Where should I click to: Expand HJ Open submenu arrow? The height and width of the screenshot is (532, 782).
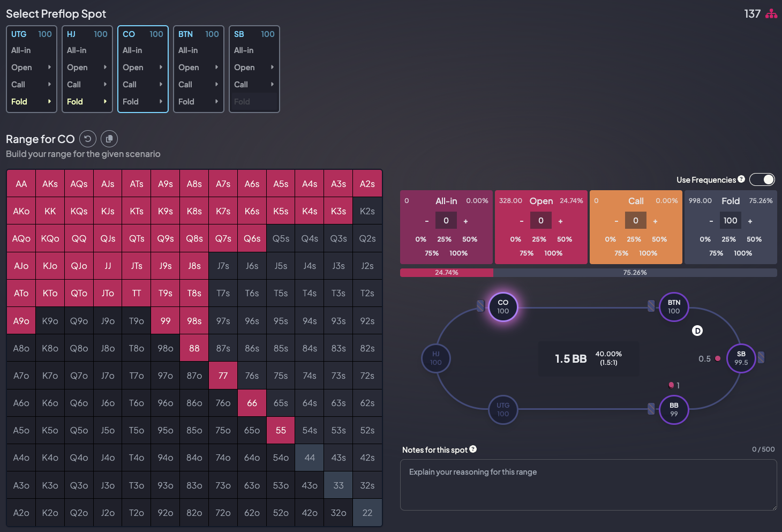(105, 67)
